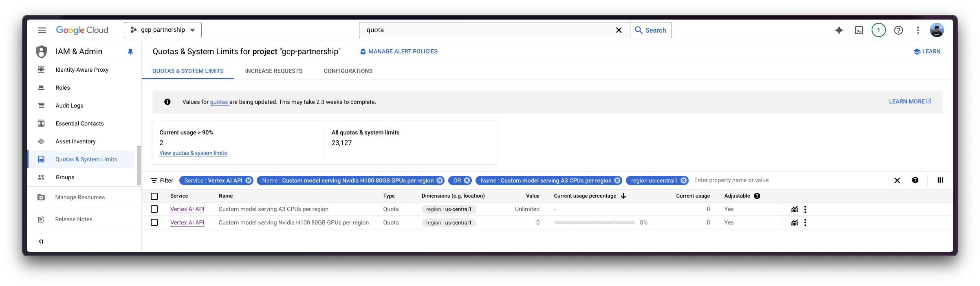Open column display options icon
Viewport: 980px width, 286px height.
[940, 180]
